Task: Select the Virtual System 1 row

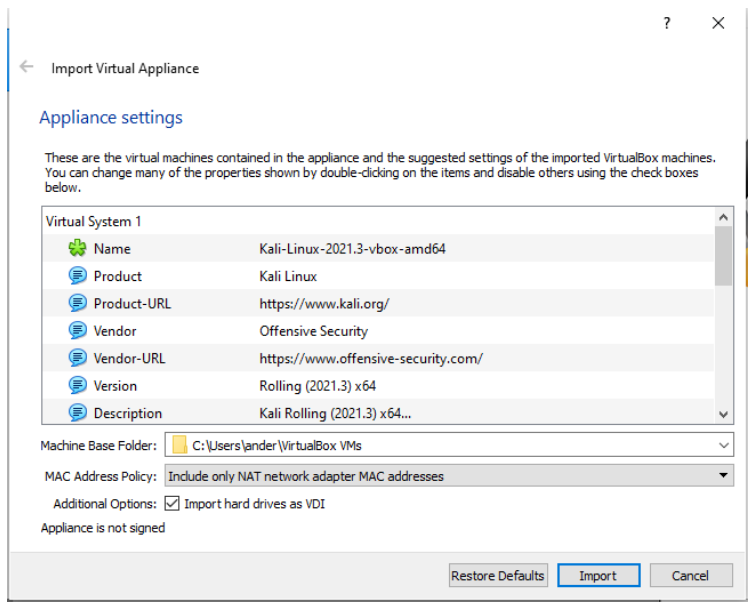Action: (378, 221)
